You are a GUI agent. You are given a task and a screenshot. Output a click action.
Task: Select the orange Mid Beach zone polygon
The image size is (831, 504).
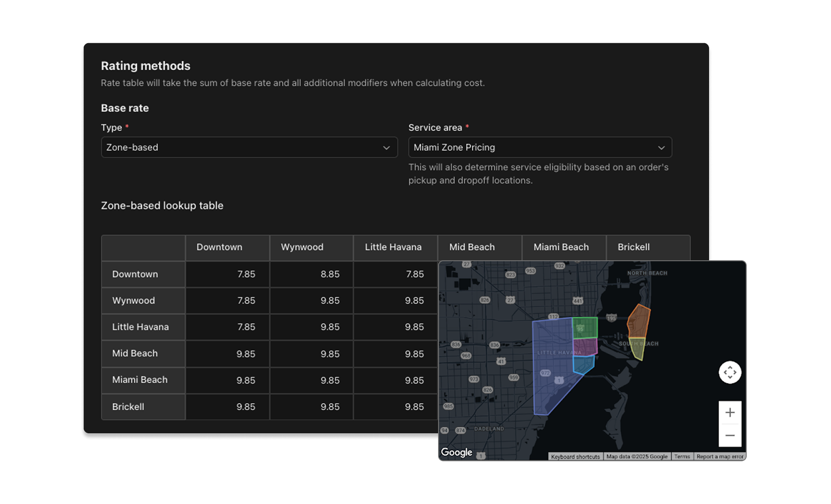(639, 320)
